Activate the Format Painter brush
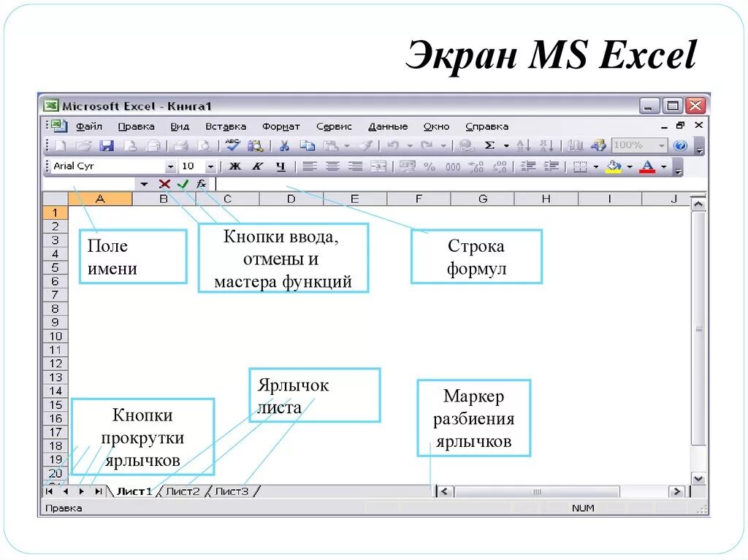748x560 pixels. coord(365,145)
